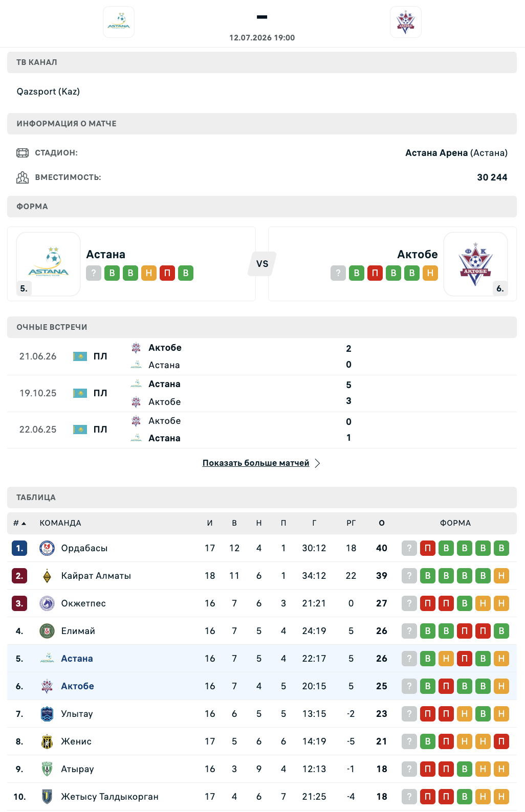Click Окжетпес club logo in table

(47, 603)
